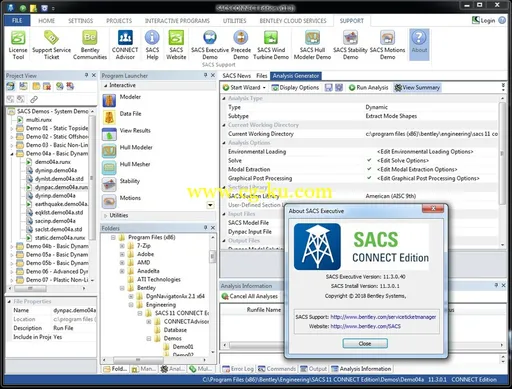Screen dimensions: 512x389
Task: Select the Anadelta folder
Action: point(148,271)
